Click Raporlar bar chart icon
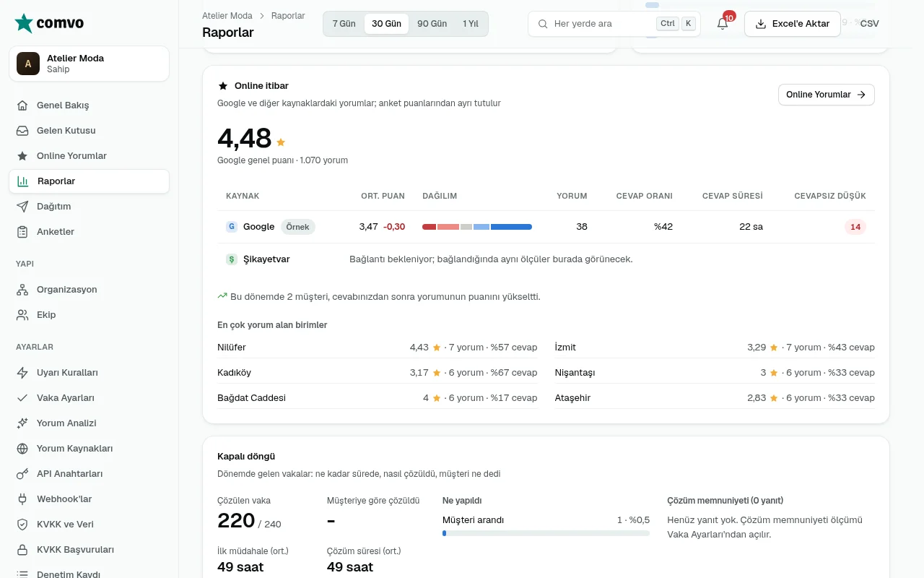 click(x=23, y=181)
